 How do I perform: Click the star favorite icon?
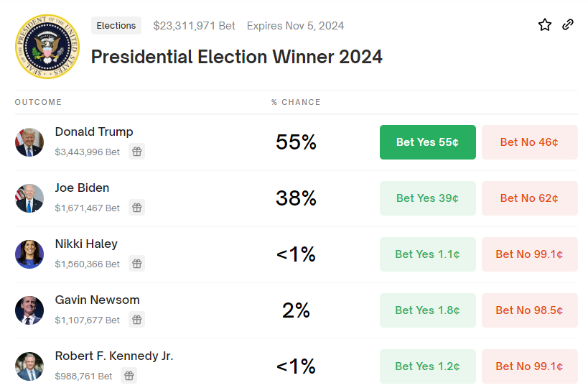coord(545,25)
